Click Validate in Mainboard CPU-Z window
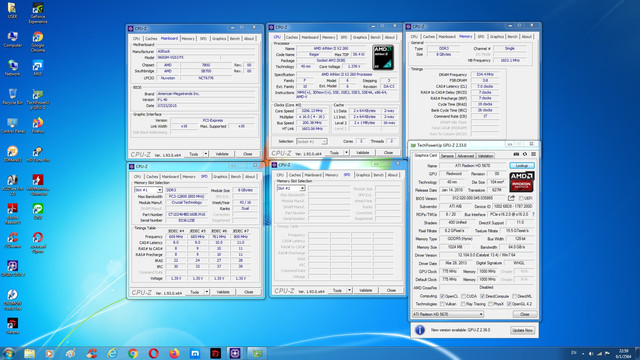Screen dimensions: 640x360 [x=222, y=154]
